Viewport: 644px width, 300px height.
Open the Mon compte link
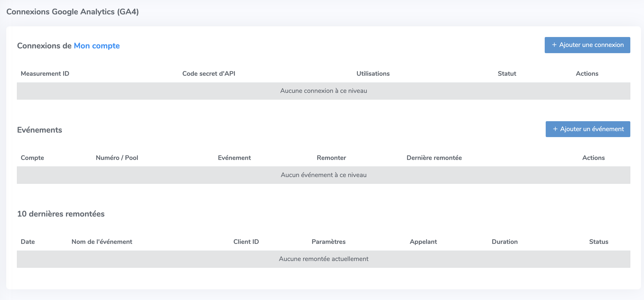click(97, 46)
